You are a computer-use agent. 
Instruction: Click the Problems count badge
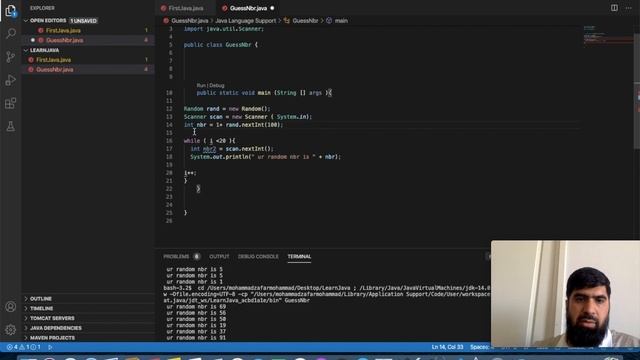tap(196, 257)
